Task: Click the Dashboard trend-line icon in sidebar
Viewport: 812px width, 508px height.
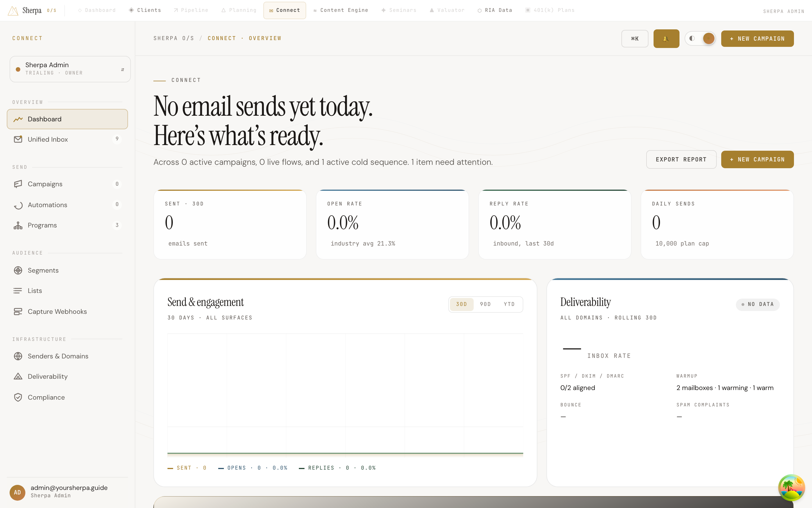Action: click(x=18, y=119)
